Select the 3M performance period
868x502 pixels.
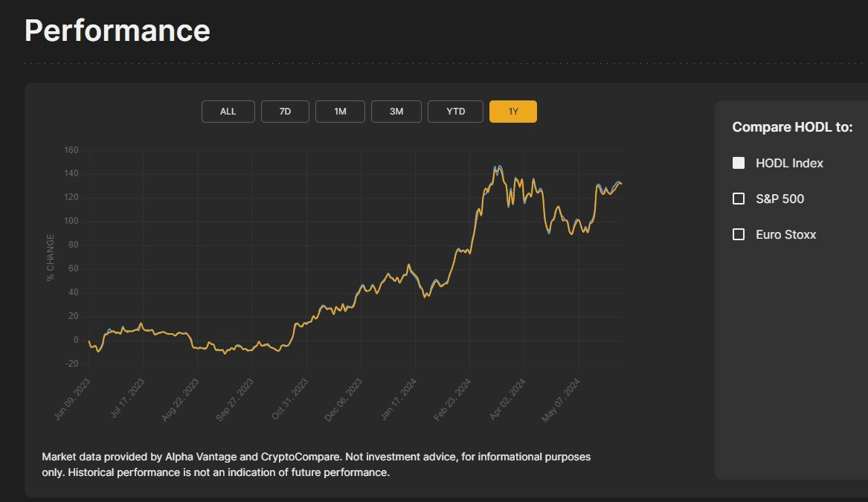coord(396,111)
